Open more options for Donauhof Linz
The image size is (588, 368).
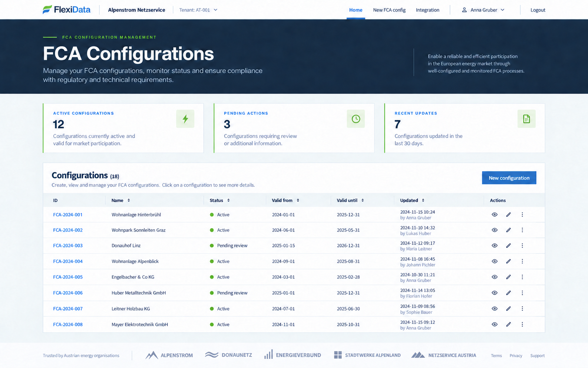pyautogui.click(x=522, y=246)
